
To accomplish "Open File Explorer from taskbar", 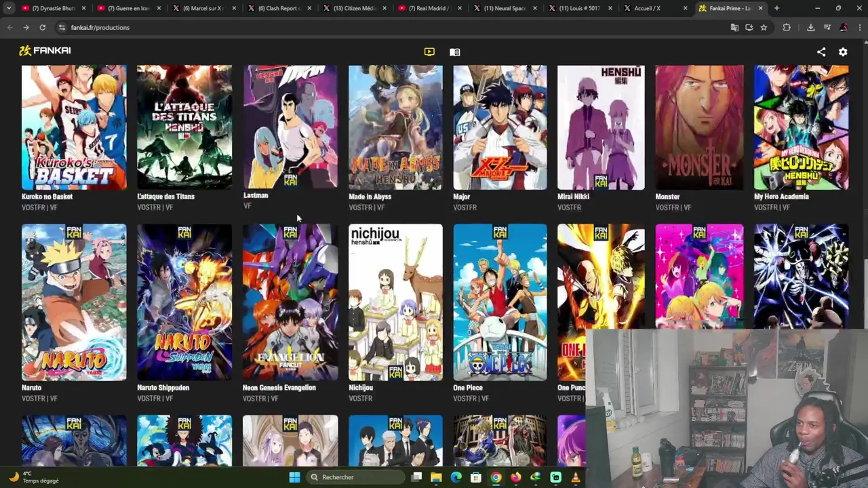I will pos(436,477).
